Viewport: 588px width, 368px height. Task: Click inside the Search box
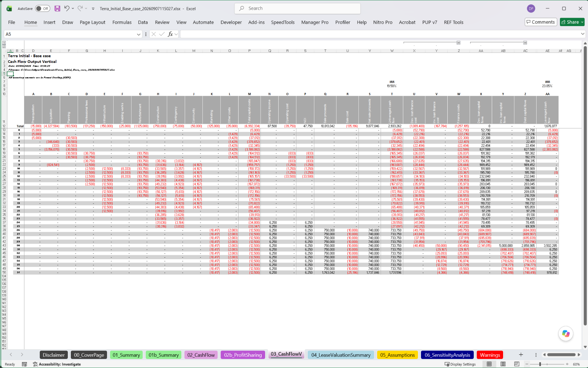click(298, 8)
